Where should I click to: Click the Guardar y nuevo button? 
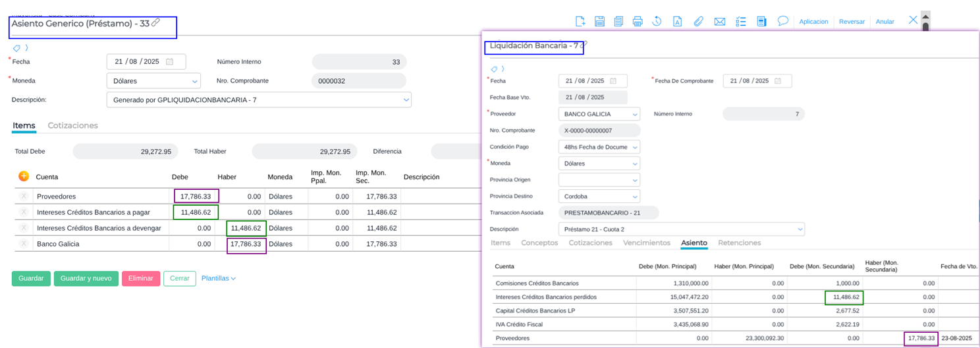click(x=86, y=279)
